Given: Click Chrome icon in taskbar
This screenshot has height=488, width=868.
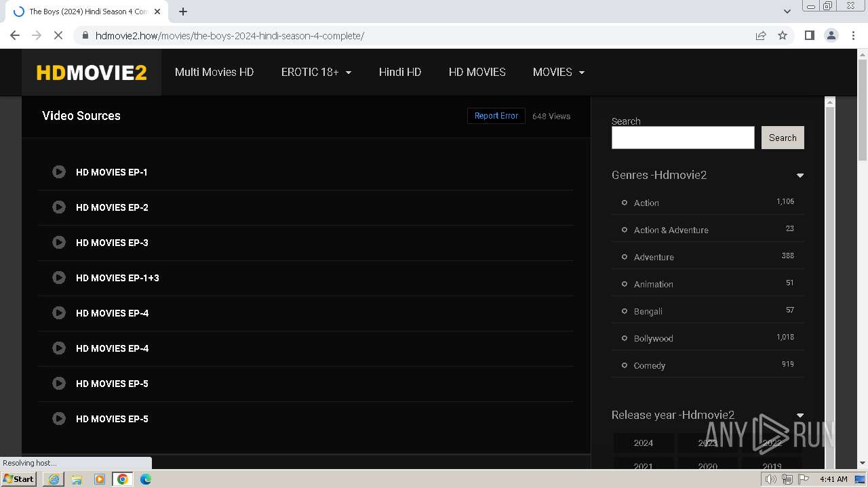Looking at the screenshot, I should [x=123, y=479].
